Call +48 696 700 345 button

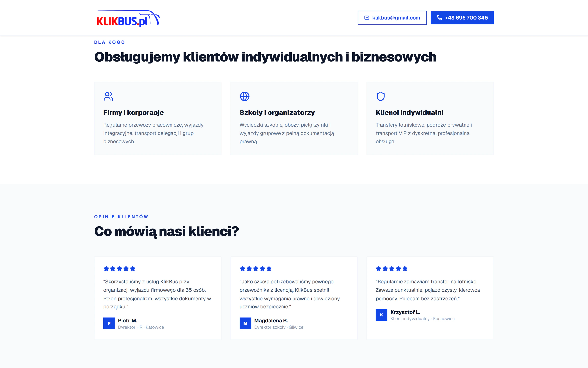(462, 18)
